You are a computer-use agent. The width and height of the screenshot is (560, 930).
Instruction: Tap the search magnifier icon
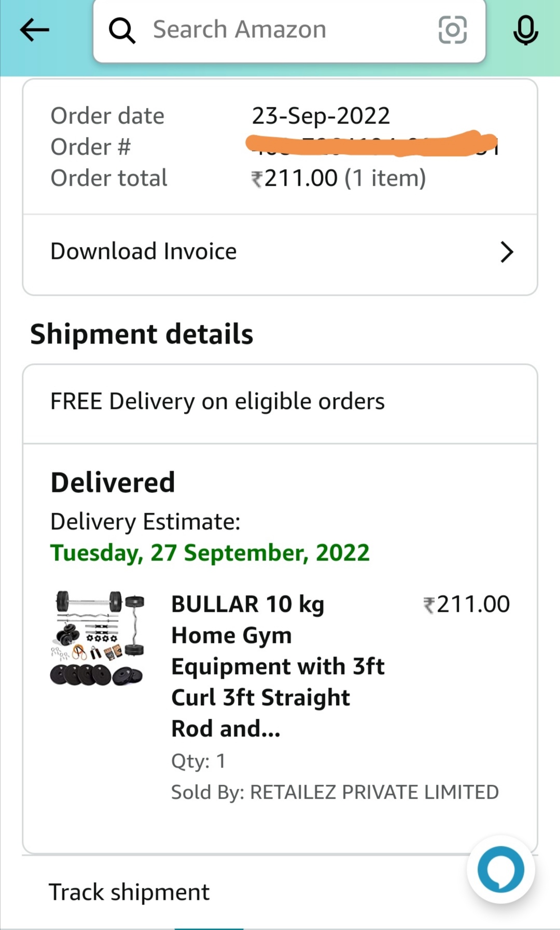[122, 31]
